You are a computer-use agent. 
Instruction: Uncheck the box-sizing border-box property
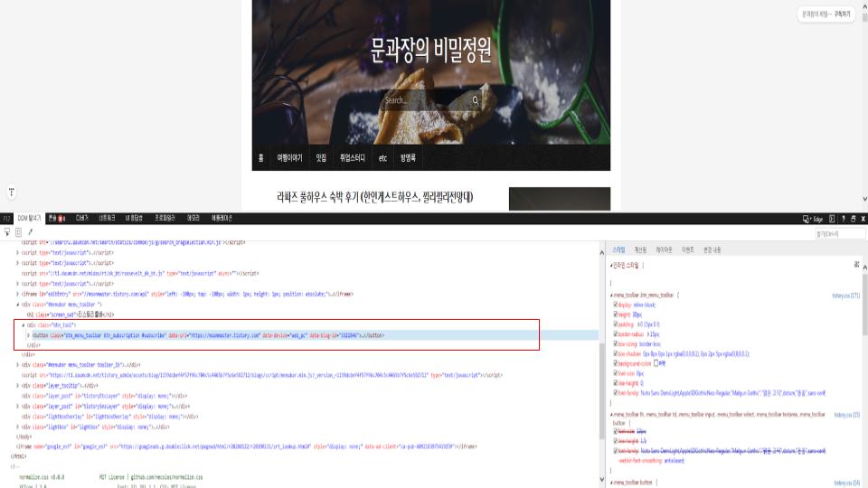615,343
